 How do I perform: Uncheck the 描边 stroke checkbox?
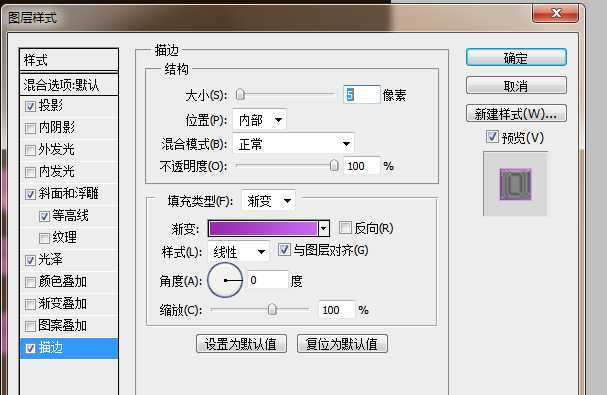coord(30,348)
